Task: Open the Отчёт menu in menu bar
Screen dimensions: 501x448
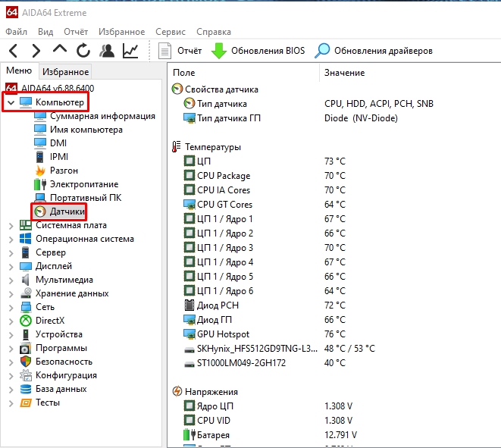Action: click(76, 32)
